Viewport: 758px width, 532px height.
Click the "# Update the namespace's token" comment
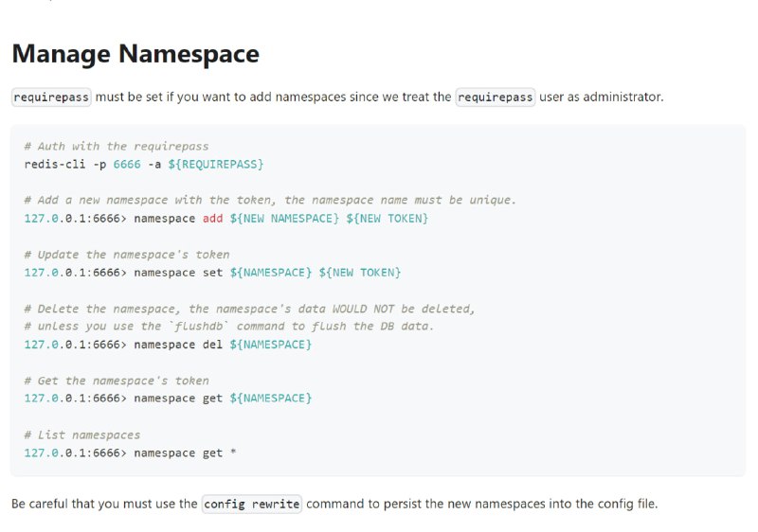[127, 255]
